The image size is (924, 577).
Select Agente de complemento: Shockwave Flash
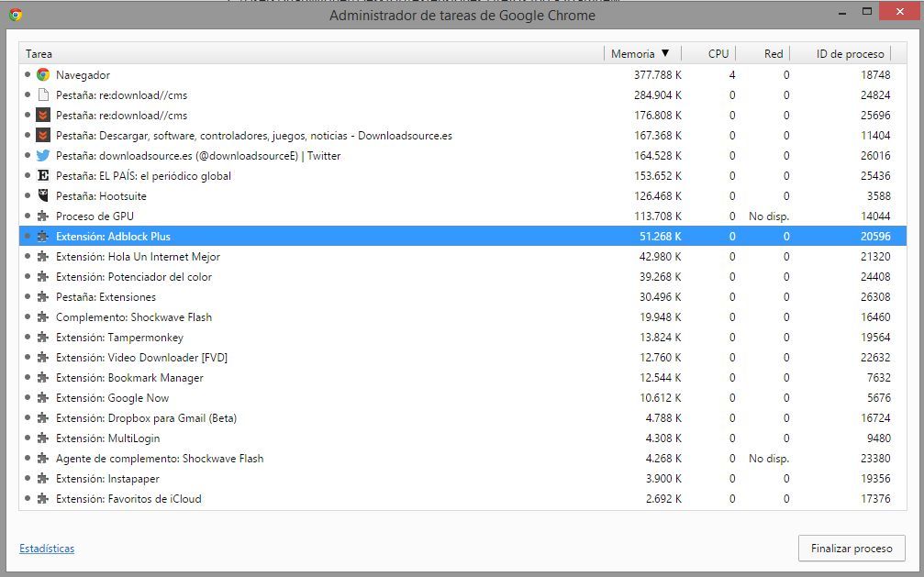pyautogui.click(x=462, y=459)
